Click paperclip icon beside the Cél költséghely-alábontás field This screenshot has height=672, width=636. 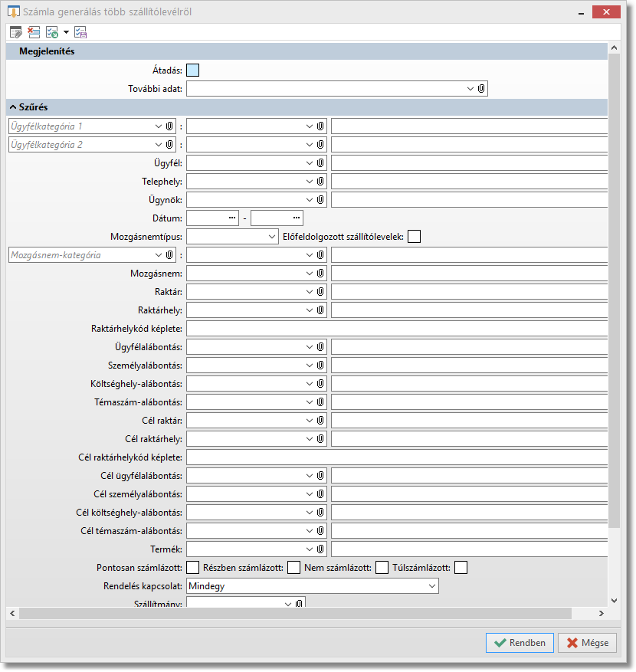pyautogui.click(x=320, y=513)
